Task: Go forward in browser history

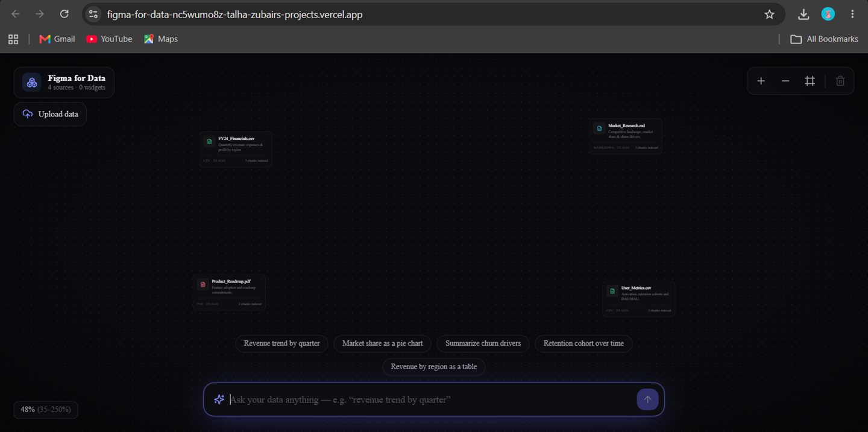Action: [40, 14]
